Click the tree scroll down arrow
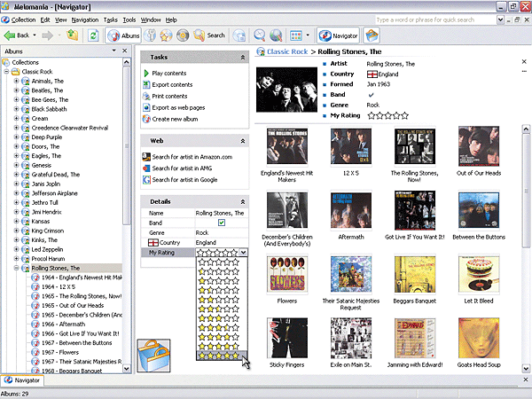Screen dimensions: 532x399 point(126,369)
